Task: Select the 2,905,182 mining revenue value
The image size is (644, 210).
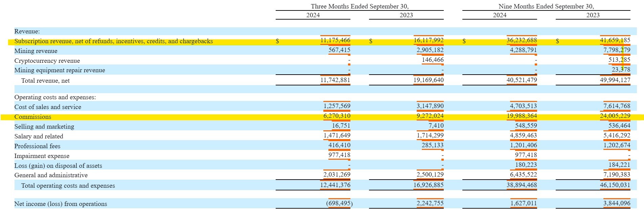Action: (x=430, y=50)
